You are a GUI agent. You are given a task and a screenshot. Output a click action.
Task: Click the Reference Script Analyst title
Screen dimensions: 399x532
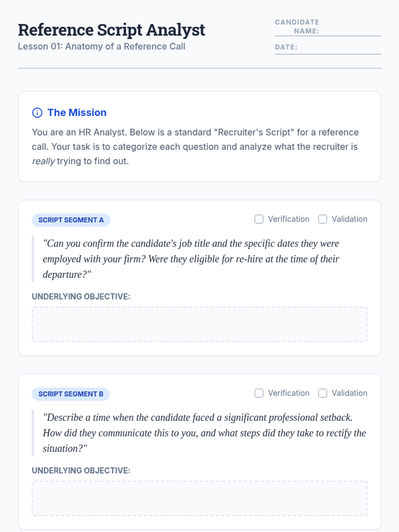point(111,30)
